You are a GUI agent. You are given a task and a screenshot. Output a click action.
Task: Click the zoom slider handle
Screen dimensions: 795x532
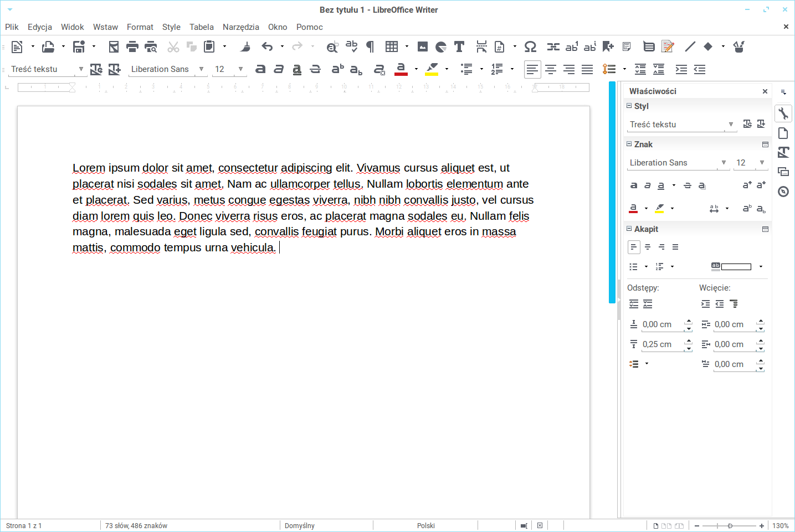click(730, 526)
